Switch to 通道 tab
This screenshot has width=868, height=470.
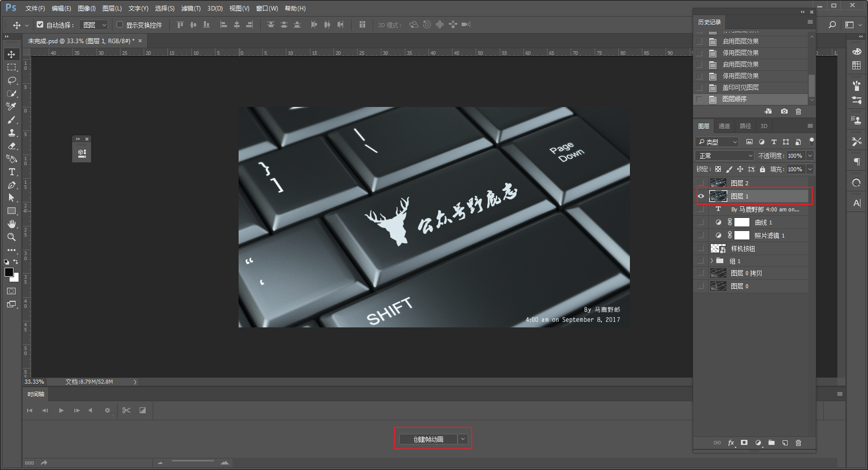724,126
